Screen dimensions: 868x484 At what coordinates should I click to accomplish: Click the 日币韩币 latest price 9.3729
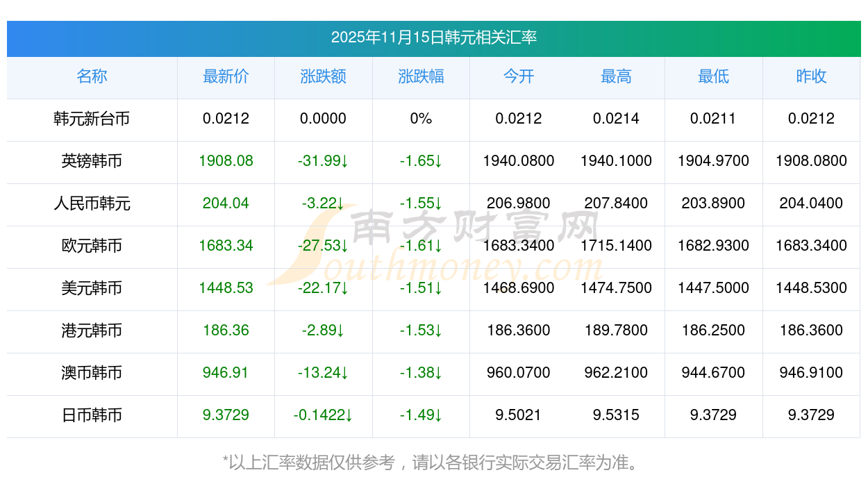[226, 415]
